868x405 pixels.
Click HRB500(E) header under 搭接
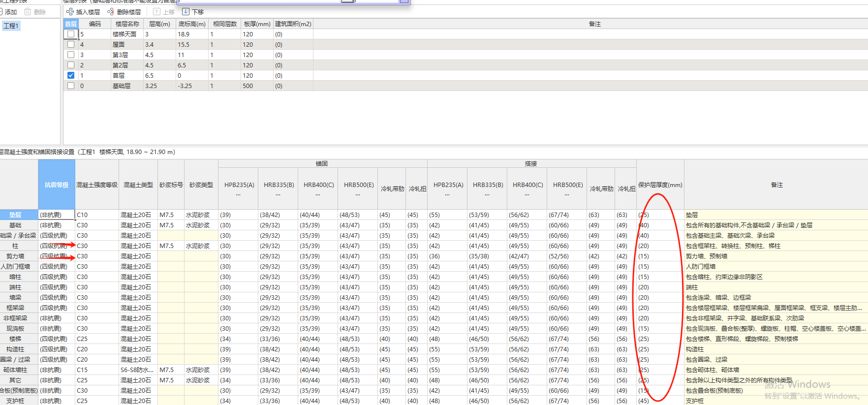click(567, 188)
